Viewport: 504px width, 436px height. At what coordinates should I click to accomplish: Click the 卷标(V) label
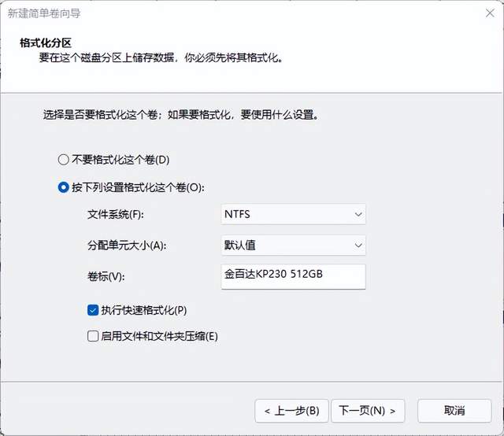click(106, 276)
